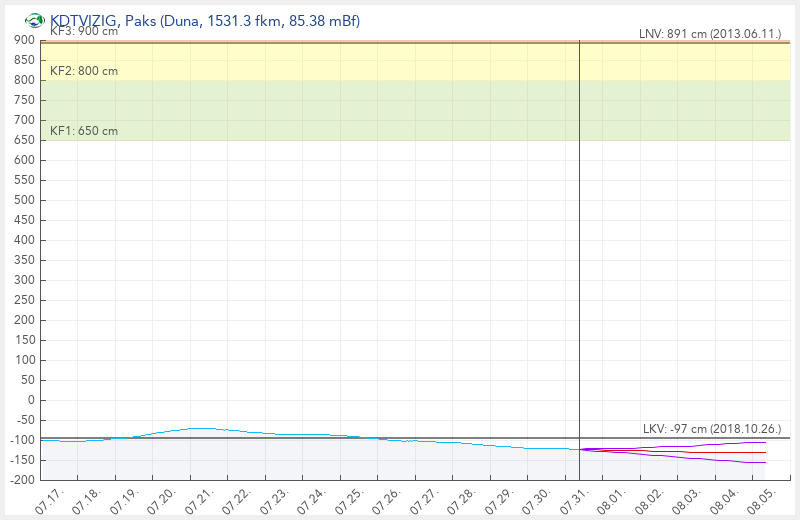Click the x-axis date 07.23.
Image resolution: width=800 pixels, height=520 pixels.
pyautogui.click(x=274, y=500)
